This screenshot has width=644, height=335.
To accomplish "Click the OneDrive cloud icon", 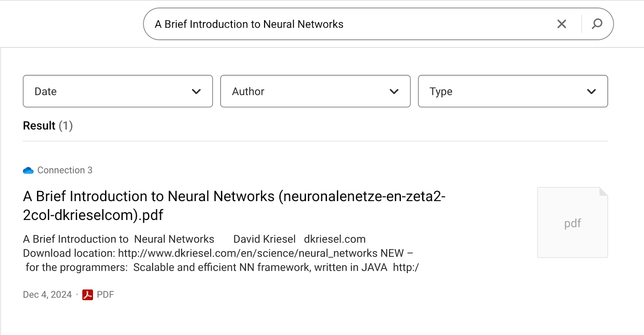I will pos(28,171).
